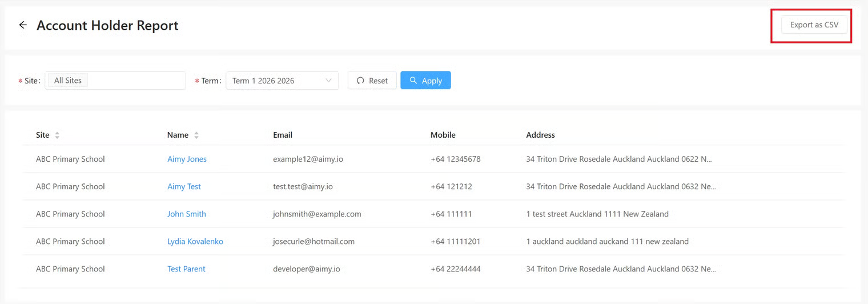
Task: Open John Smith account holder link
Action: point(186,214)
